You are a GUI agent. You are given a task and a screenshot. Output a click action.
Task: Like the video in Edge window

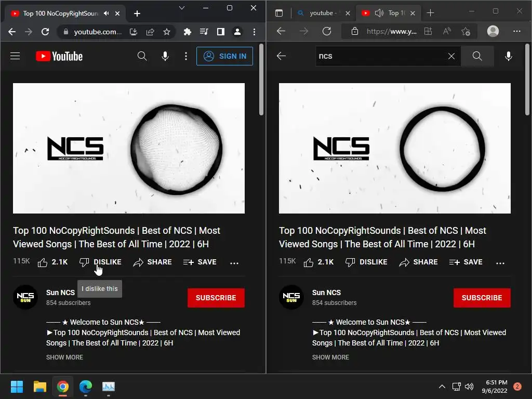click(318, 262)
